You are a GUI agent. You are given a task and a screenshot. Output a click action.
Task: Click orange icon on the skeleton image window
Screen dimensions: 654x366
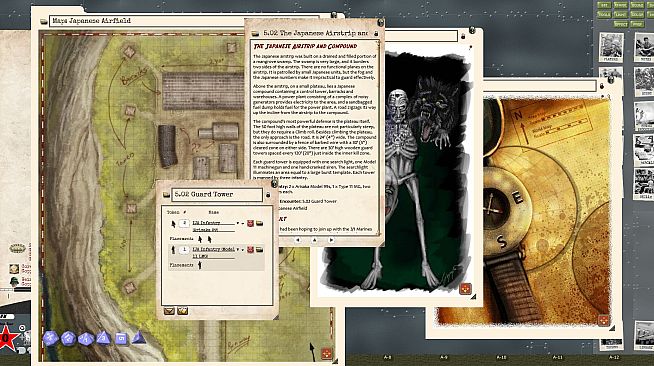tap(465, 288)
